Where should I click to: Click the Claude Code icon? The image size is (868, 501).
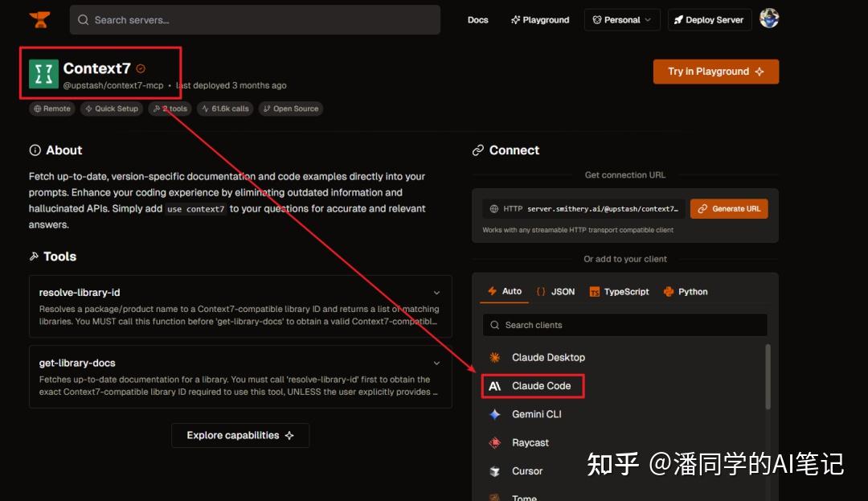tap(495, 386)
